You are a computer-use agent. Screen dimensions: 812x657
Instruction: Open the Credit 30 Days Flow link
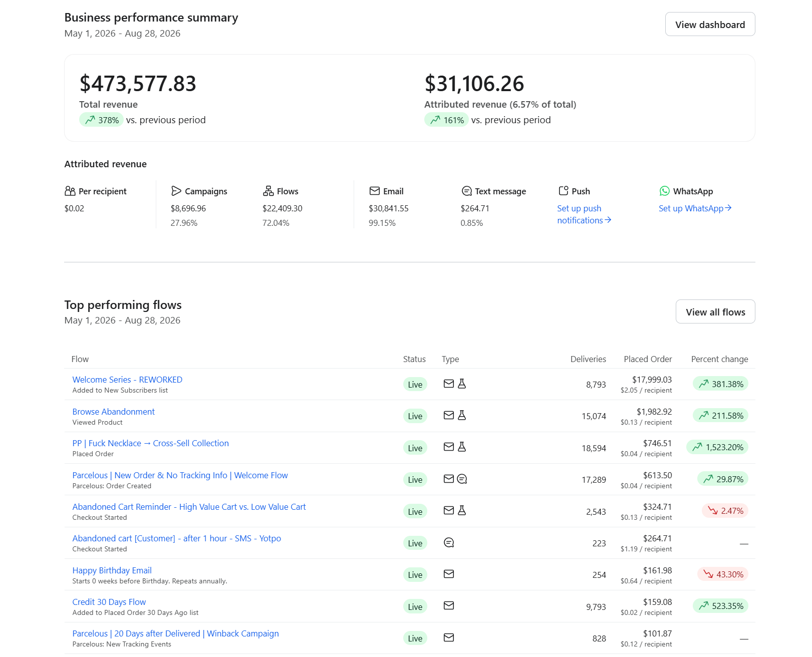coord(109,602)
